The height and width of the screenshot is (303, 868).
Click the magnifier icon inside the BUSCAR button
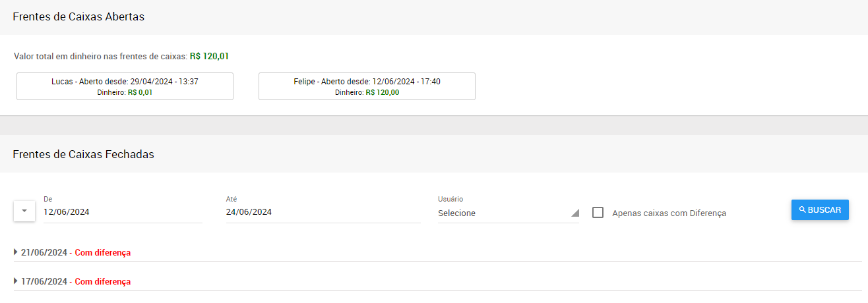coord(803,209)
